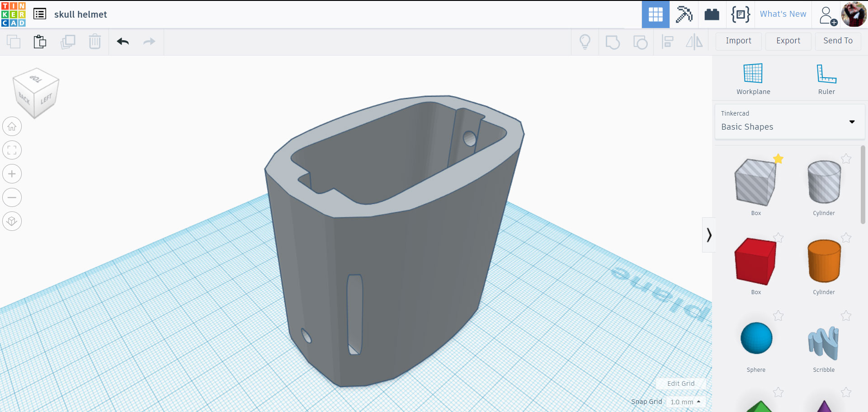Viewport: 868px width, 412px height.
Task: Click the Zoom in button
Action: coord(12,174)
